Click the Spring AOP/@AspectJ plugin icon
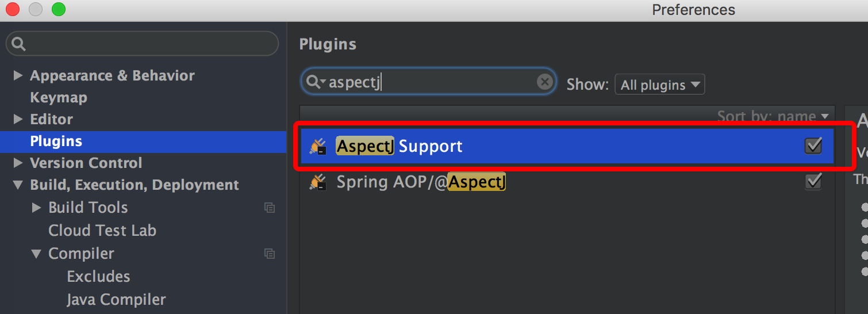The height and width of the screenshot is (314, 868). coord(318,182)
